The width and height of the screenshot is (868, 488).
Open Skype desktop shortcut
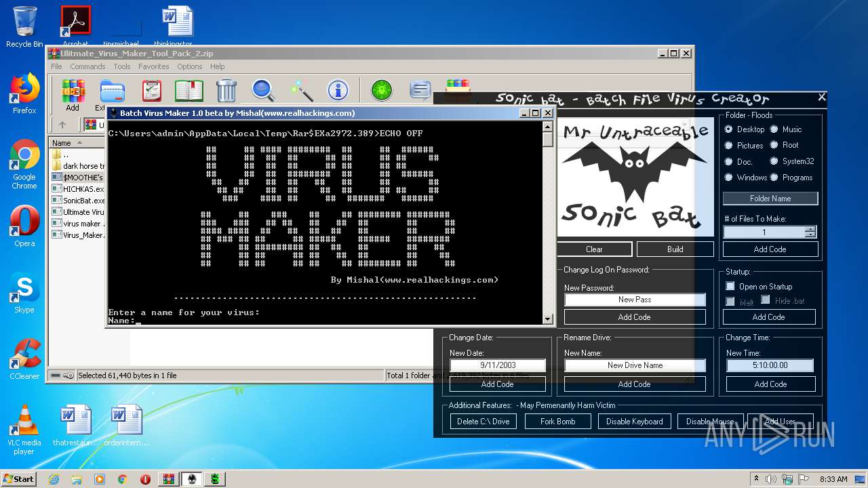tap(24, 293)
